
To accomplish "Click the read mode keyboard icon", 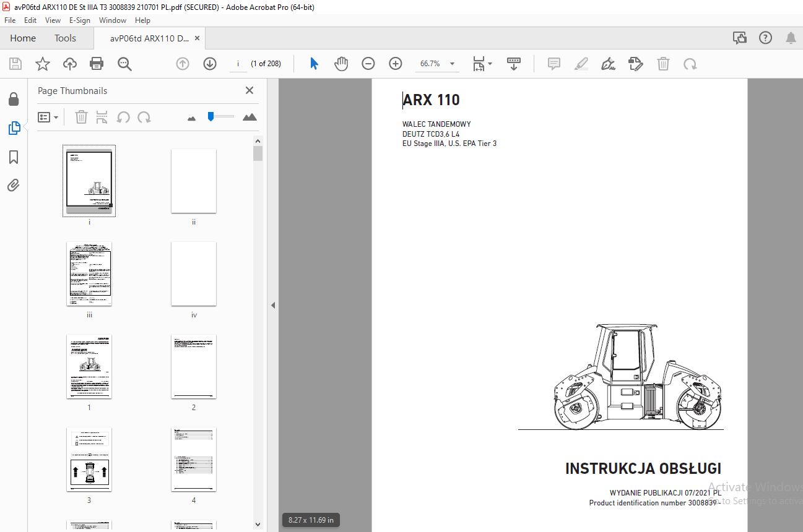I will coord(514,64).
